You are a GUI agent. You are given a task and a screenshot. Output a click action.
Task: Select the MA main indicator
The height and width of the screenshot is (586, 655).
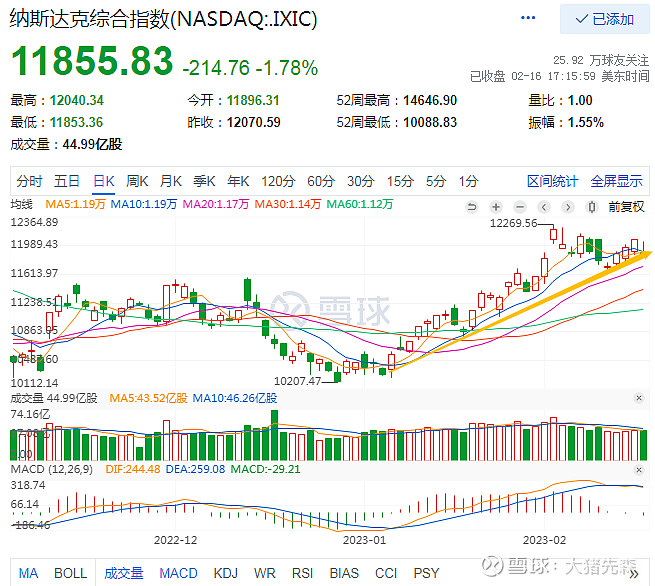[28, 573]
